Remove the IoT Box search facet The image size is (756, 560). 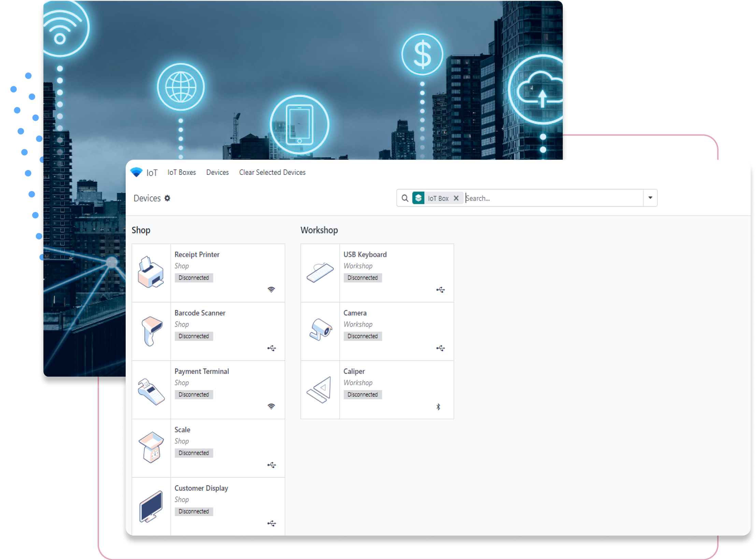click(456, 198)
